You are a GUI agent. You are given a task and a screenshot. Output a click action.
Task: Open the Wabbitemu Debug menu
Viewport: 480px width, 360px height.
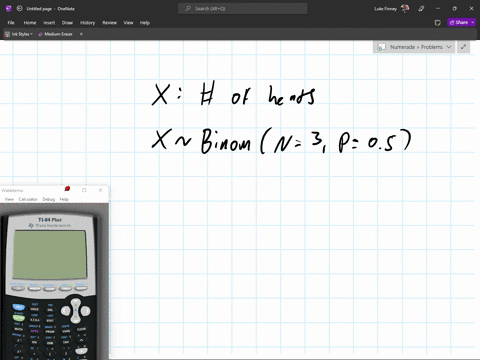tap(49, 199)
